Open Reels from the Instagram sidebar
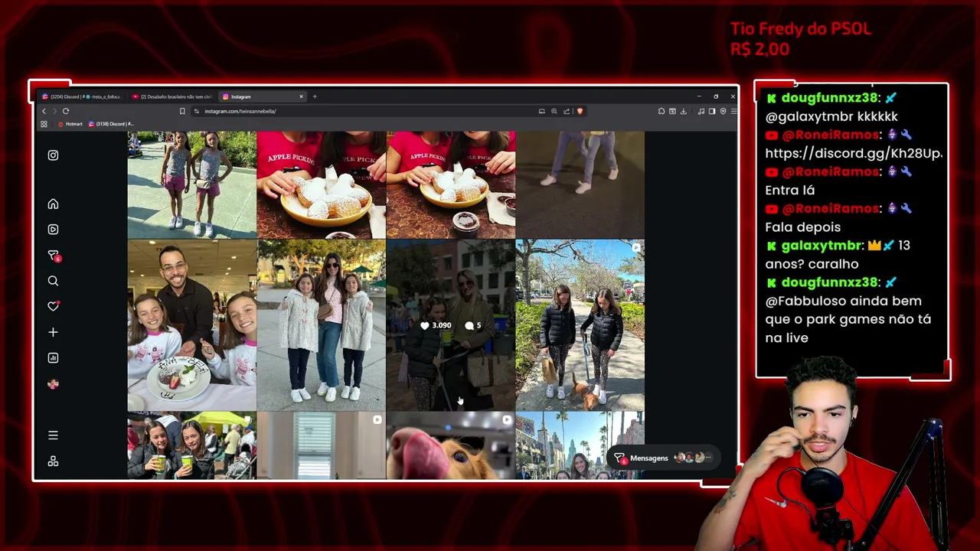Screen dimensions: 980x551 (x=53, y=229)
